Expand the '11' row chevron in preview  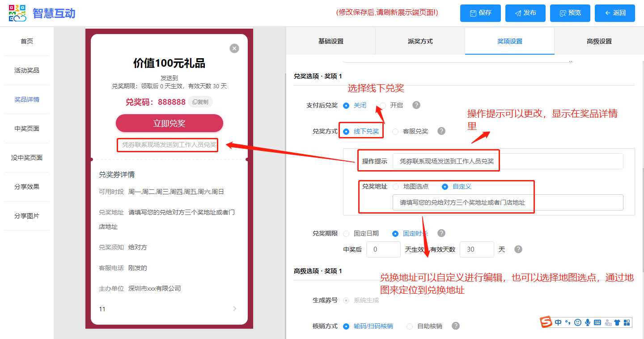(235, 309)
